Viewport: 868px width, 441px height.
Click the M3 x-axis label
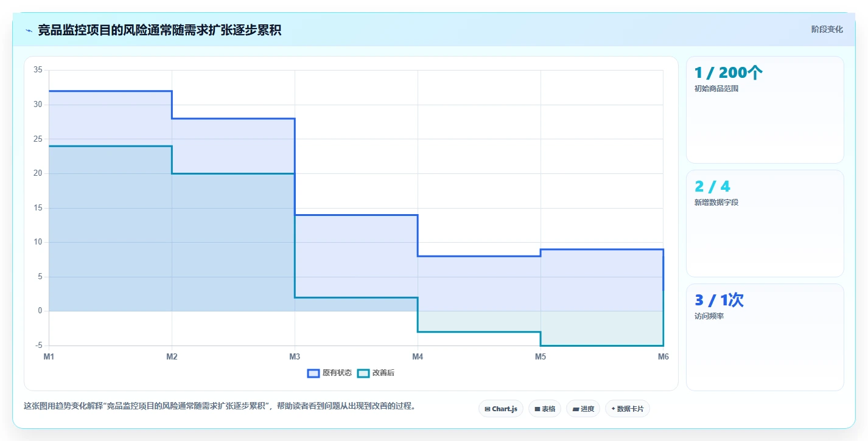coord(295,356)
